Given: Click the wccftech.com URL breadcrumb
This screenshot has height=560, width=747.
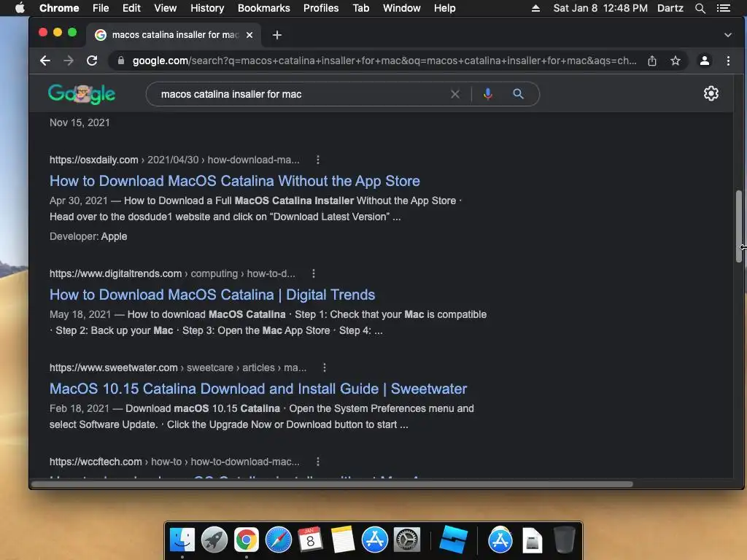Looking at the screenshot, I should click(174, 462).
